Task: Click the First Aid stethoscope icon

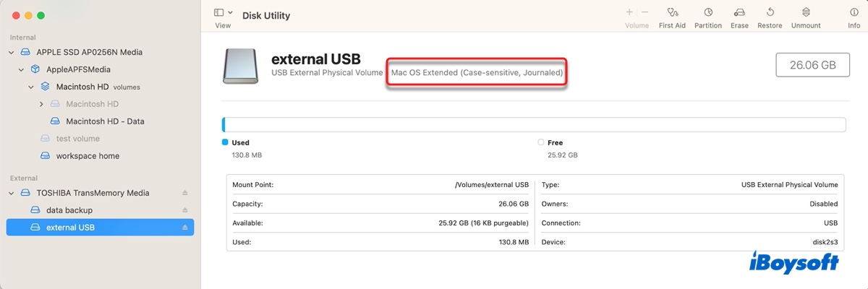Action: [672, 12]
